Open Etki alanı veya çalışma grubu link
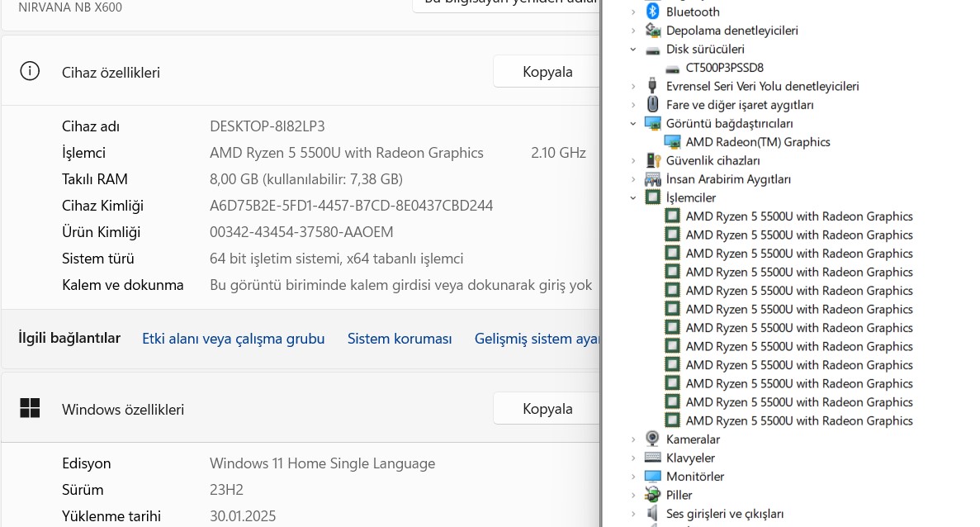Screen dimensions: 980x527 click(x=233, y=339)
